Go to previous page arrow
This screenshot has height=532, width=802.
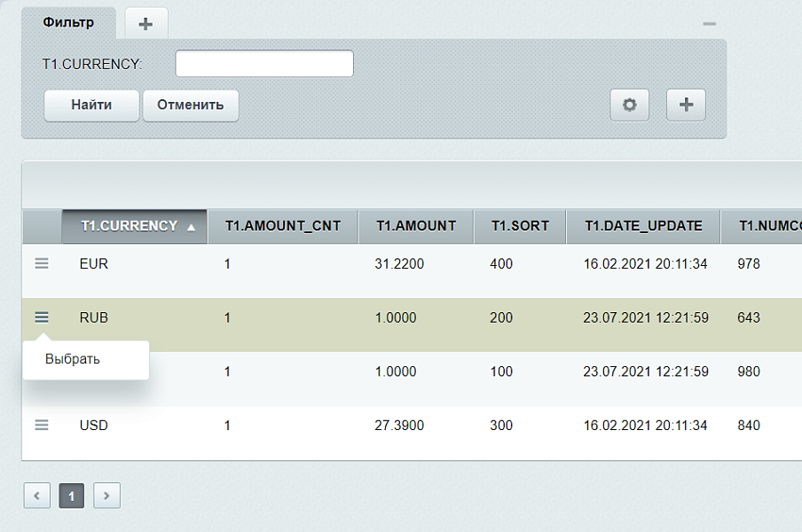click(36, 496)
